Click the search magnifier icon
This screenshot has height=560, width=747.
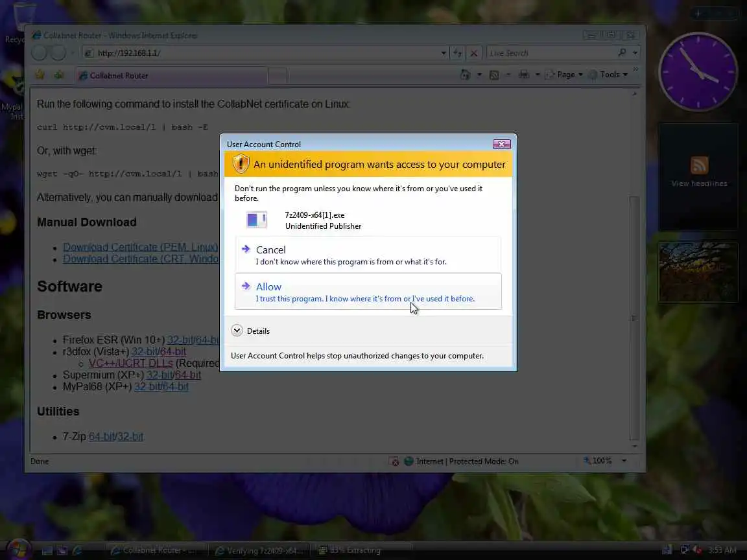[x=622, y=52]
